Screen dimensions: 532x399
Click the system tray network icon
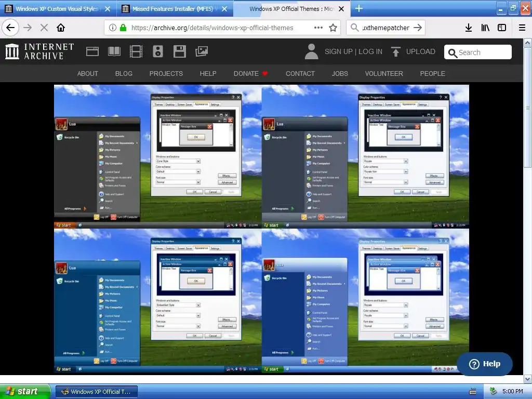[494, 392]
